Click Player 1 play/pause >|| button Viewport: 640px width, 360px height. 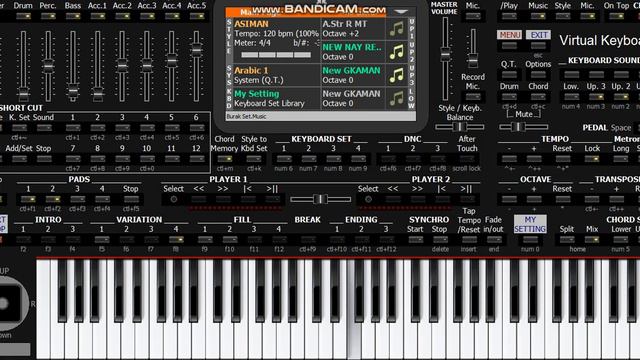(272, 199)
